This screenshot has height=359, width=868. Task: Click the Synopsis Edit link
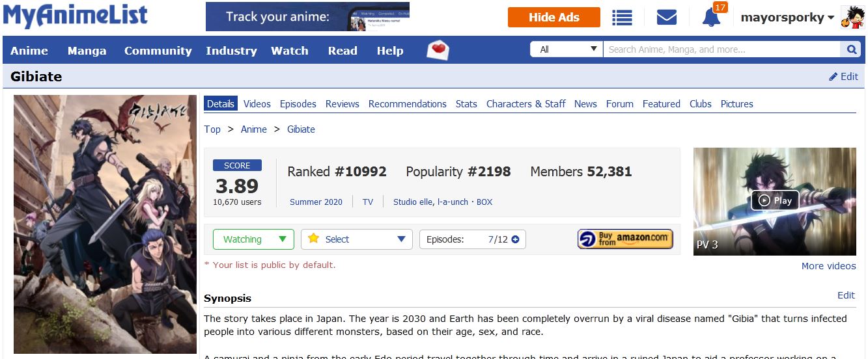pyautogui.click(x=846, y=295)
